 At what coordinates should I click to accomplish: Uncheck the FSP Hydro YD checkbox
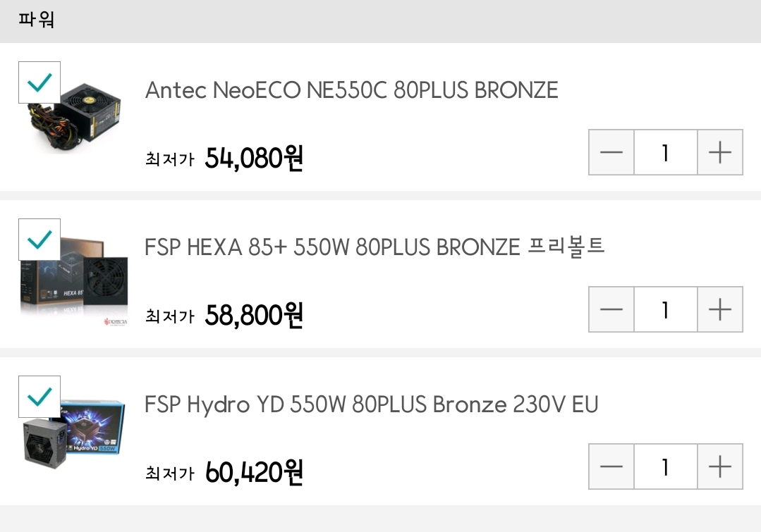pyautogui.click(x=39, y=397)
